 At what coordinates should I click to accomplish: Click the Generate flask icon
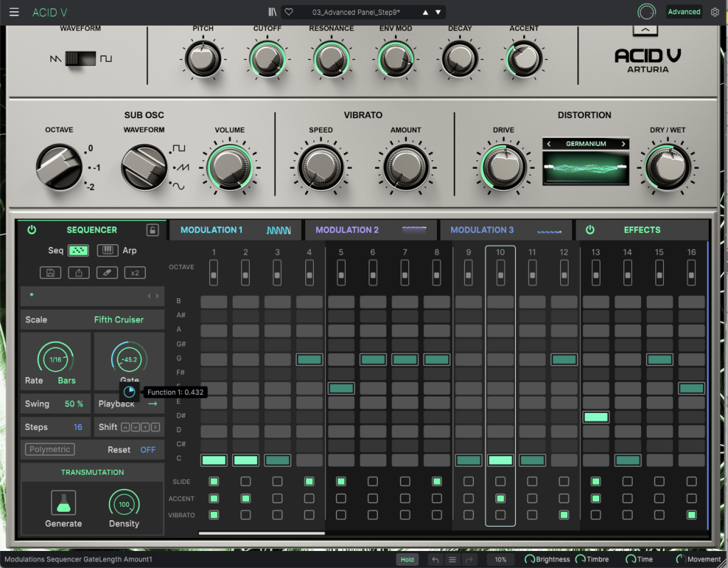(63, 503)
